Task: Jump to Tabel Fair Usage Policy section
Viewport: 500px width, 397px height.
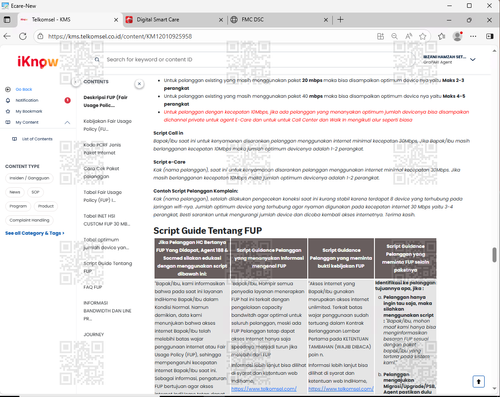Action: click(102, 196)
